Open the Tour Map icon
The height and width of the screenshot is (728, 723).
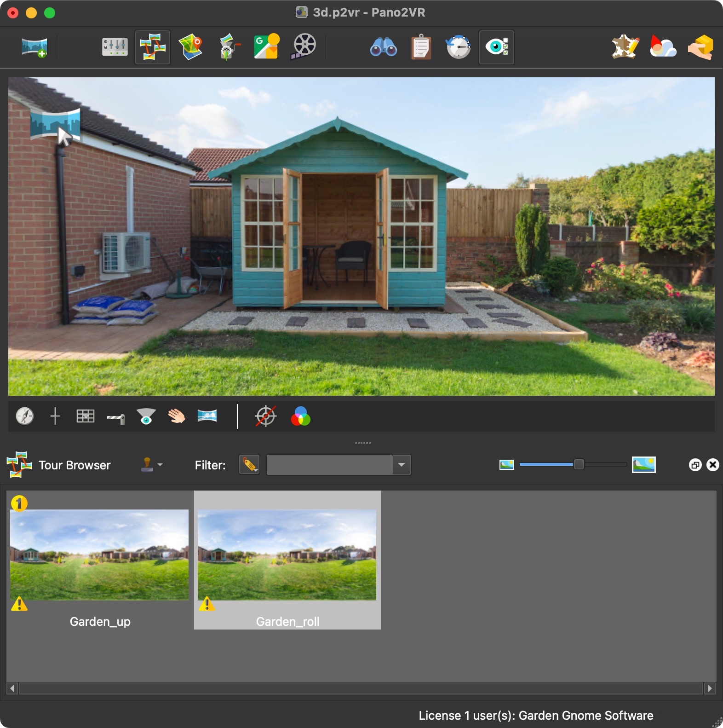(191, 47)
